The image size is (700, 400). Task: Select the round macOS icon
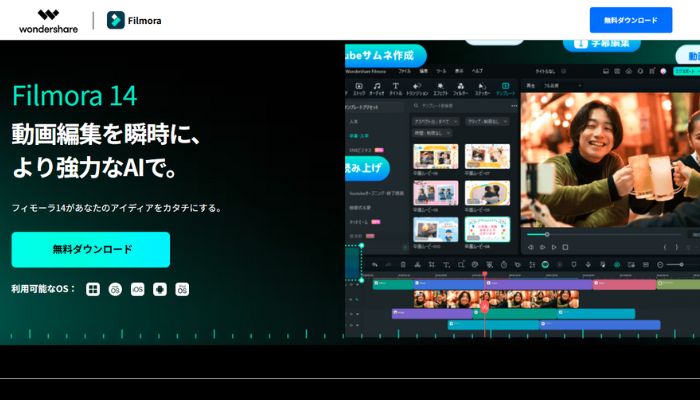(115, 289)
